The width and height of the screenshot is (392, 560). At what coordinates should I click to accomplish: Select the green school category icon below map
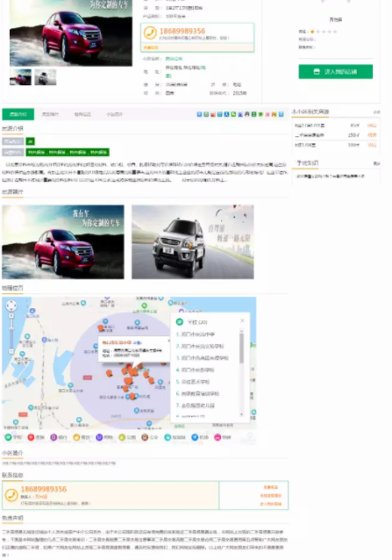pos(8,437)
